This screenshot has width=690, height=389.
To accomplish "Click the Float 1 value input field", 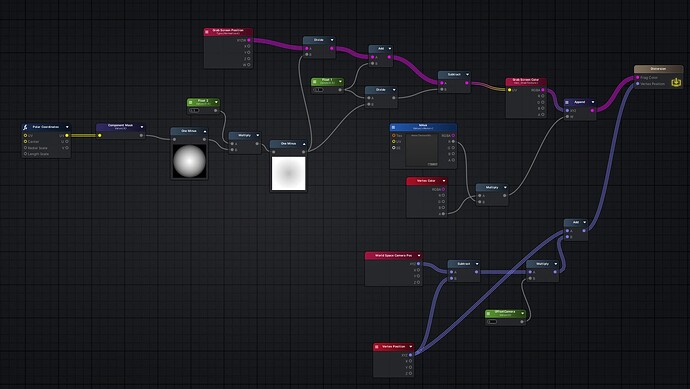I will [319, 90].
